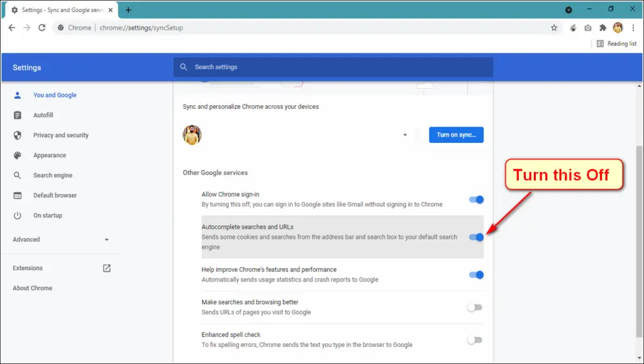Click the Autofill clipboard icon
This screenshot has width=644, height=364.
point(17,115)
